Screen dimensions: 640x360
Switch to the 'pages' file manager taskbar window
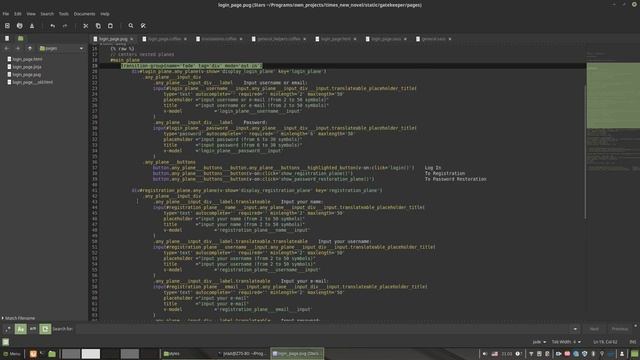pyautogui.click(x=188, y=353)
